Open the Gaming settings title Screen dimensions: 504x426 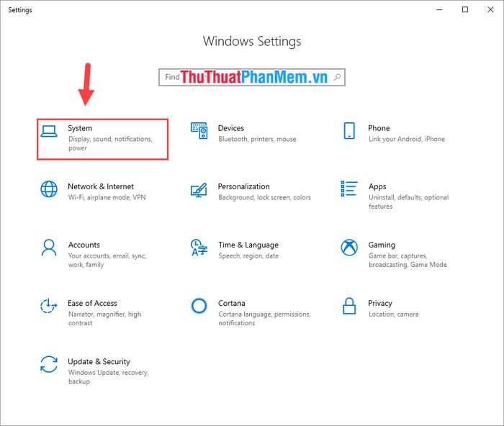(382, 245)
